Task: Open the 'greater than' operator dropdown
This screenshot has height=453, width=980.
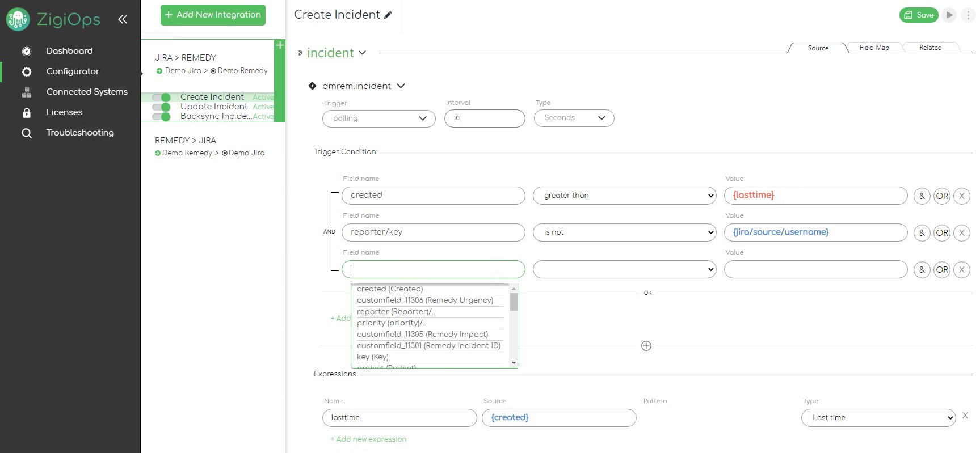Action: click(x=625, y=196)
